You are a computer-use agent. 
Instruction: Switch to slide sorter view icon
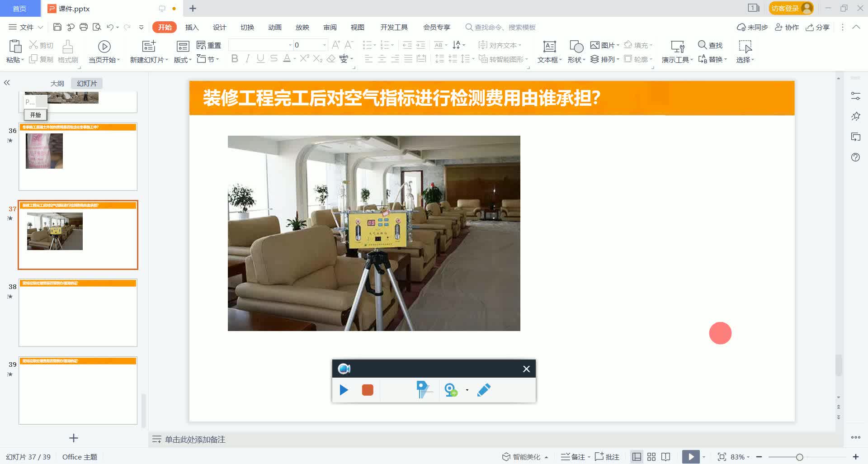point(651,457)
